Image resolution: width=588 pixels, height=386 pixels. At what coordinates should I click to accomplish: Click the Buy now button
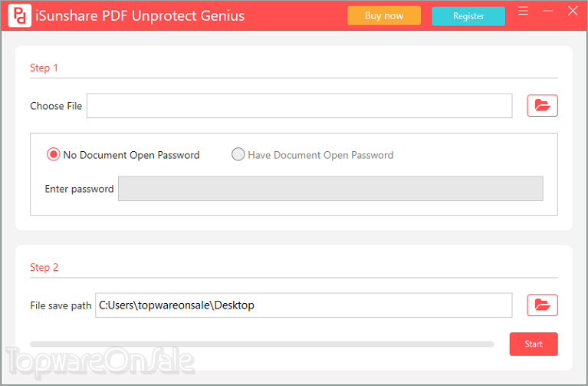384,16
